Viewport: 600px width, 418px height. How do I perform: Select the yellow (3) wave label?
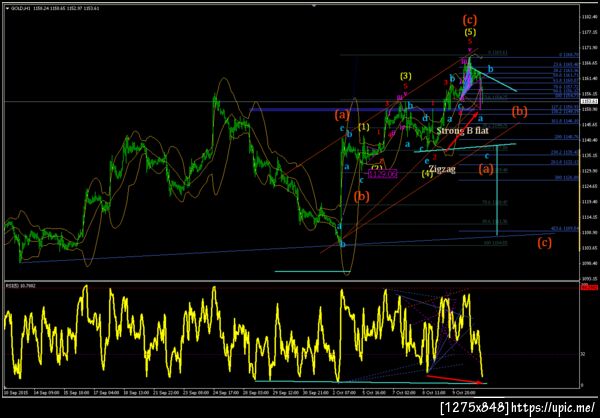tap(406, 76)
